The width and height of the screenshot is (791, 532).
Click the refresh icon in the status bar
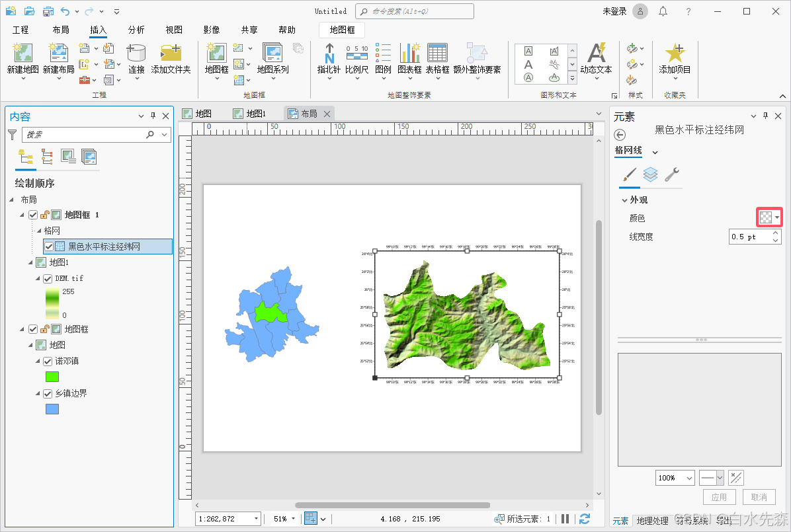(x=585, y=518)
